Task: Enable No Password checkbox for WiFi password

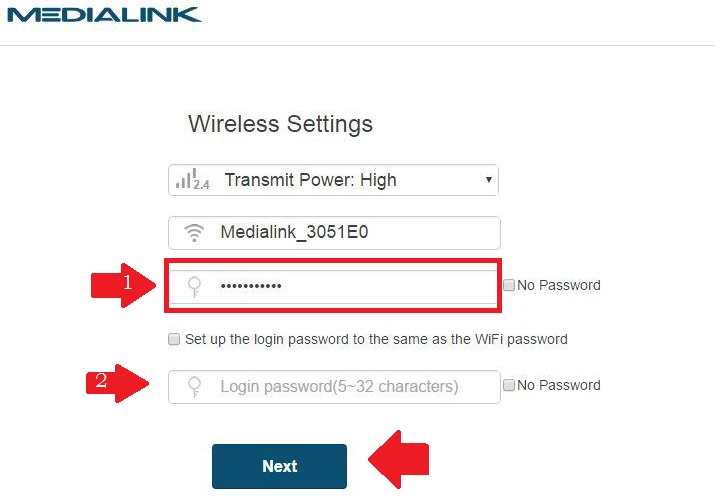Action: click(509, 285)
